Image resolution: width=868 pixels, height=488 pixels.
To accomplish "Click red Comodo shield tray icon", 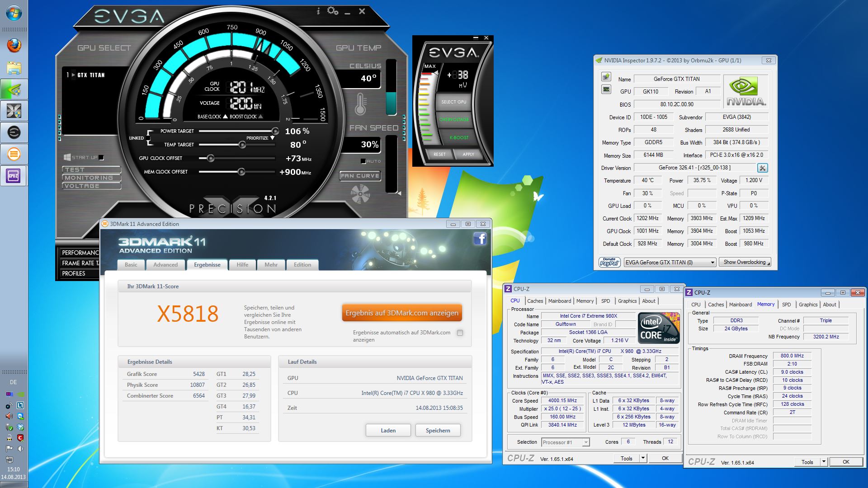I will click(20, 438).
